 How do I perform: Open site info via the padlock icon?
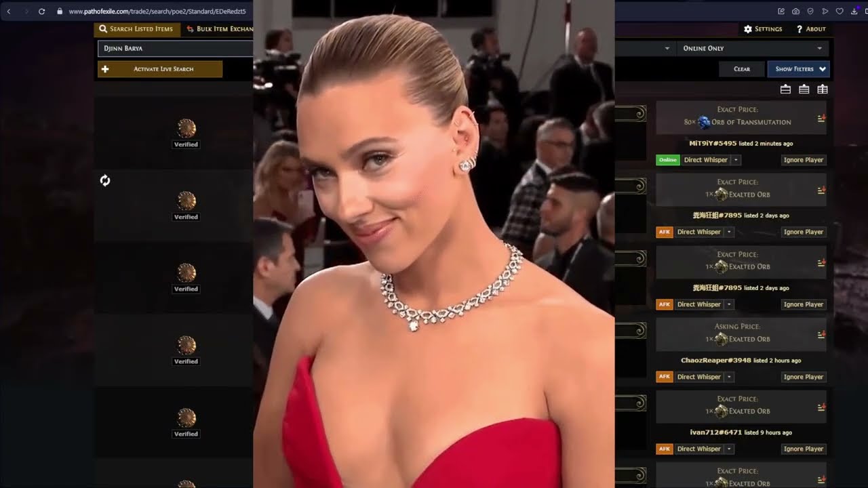[x=60, y=12]
